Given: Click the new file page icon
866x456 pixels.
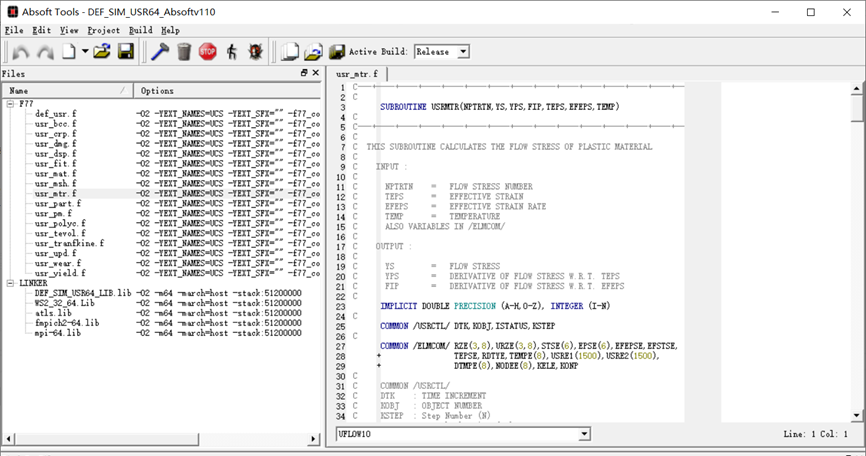Looking at the screenshot, I should pos(69,51).
